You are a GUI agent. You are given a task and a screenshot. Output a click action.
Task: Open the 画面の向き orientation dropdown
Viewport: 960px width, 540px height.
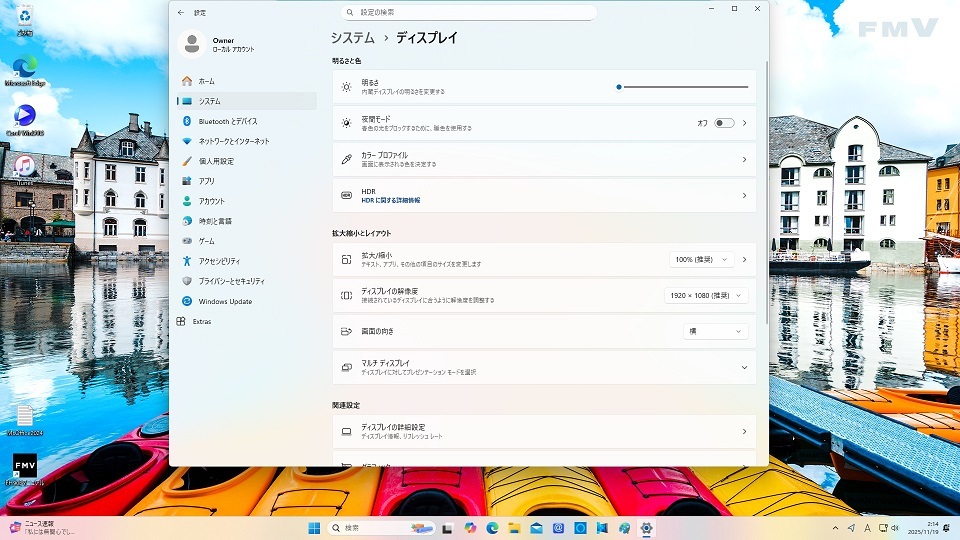pos(715,331)
